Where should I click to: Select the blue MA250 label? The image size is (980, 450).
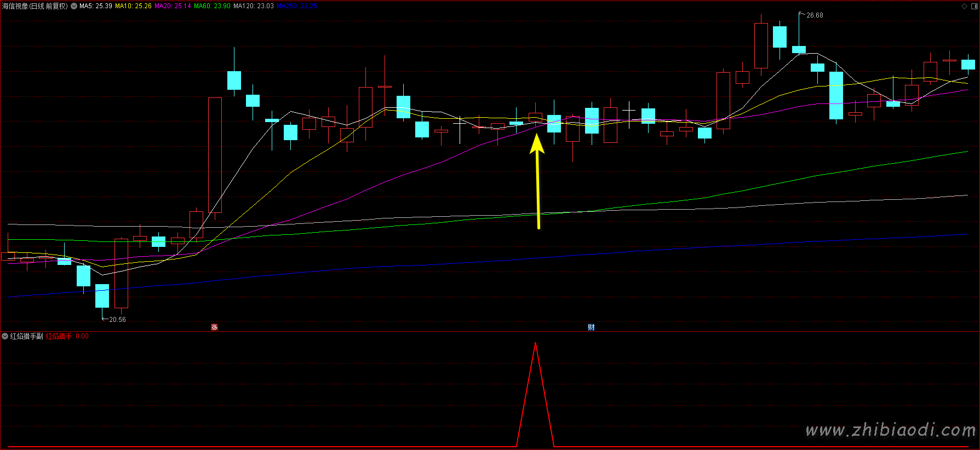pos(296,6)
